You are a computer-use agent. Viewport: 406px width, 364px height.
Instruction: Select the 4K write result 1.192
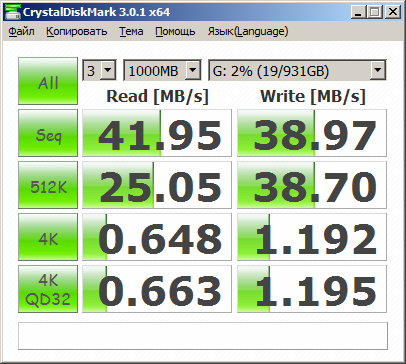tap(312, 237)
